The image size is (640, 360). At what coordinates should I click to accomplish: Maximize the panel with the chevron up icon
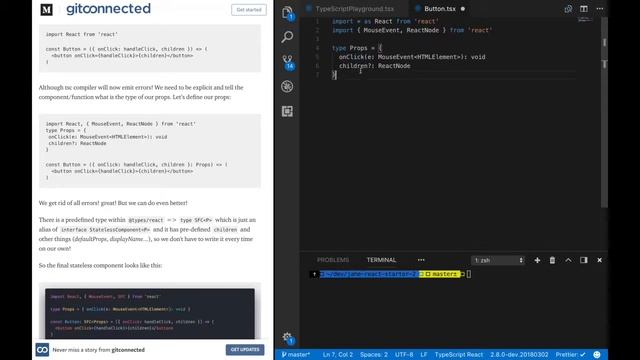[568, 260]
